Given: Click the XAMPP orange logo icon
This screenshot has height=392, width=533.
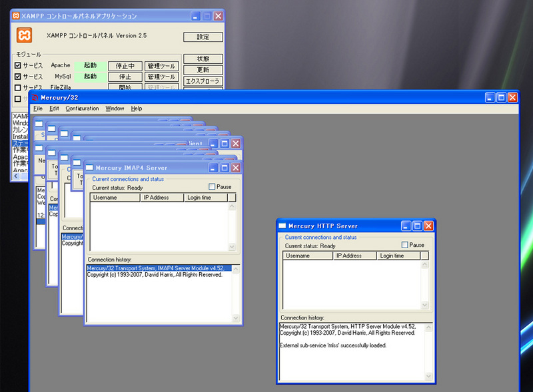Looking at the screenshot, I should [x=24, y=35].
